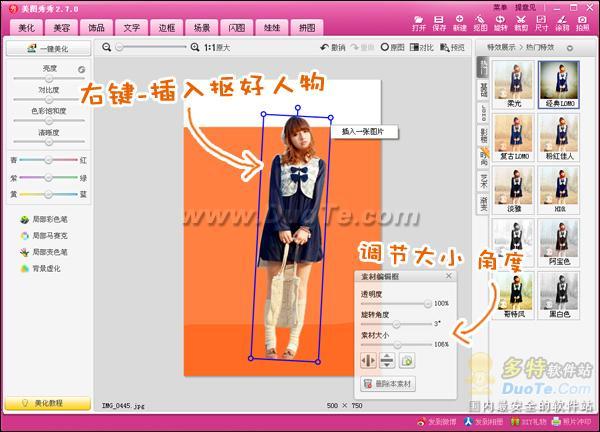Open the 照片冲印 photo printing service
Viewport: 600px width, 432px height.
click(572, 422)
